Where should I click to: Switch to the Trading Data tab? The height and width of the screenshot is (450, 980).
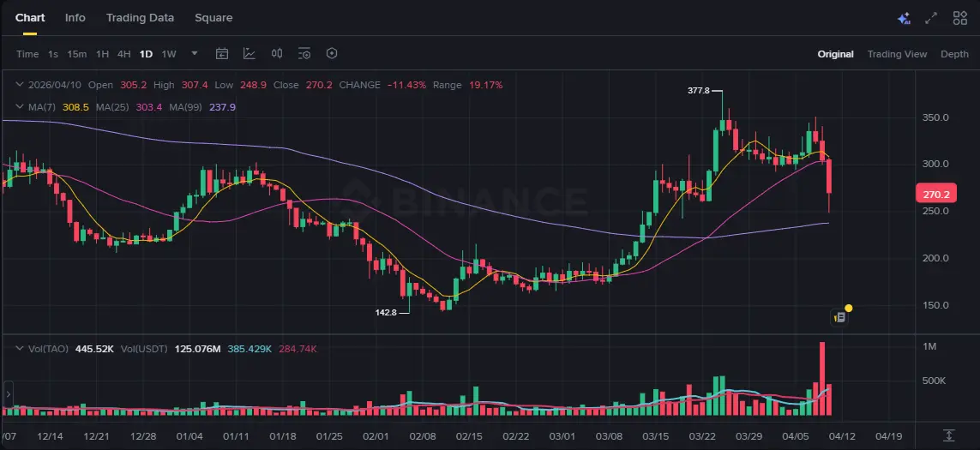pos(140,18)
